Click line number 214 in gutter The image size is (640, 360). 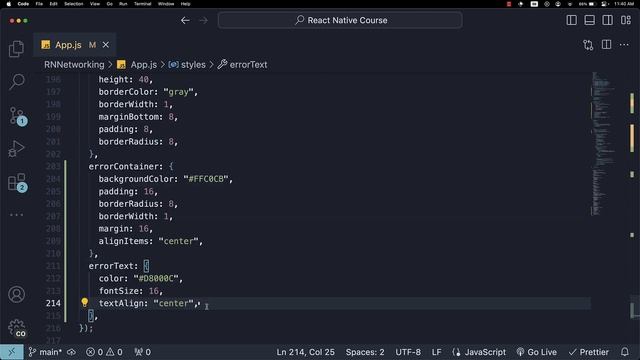pyautogui.click(x=53, y=303)
